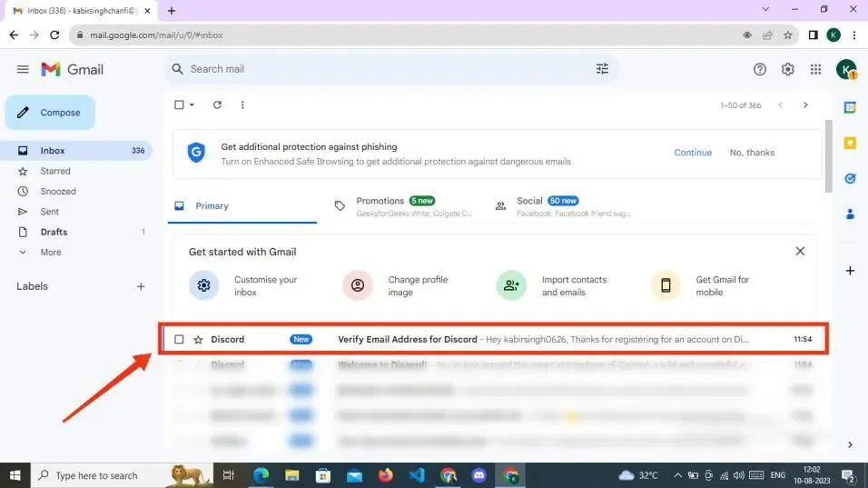The height and width of the screenshot is (488, 868).
Task: Open Change profile image
Action: click(396, 286)
